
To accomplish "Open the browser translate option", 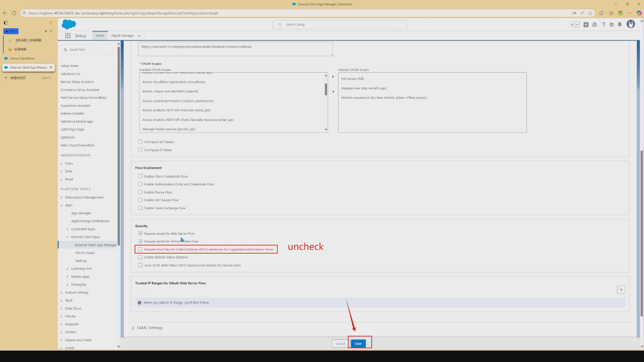I will pos(574,13).
